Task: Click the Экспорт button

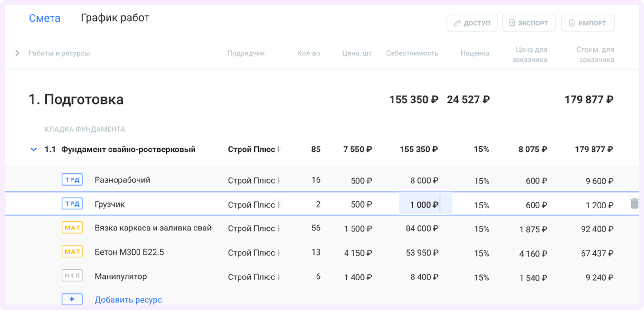Action: pyautogui.click(x=529, y=23)
